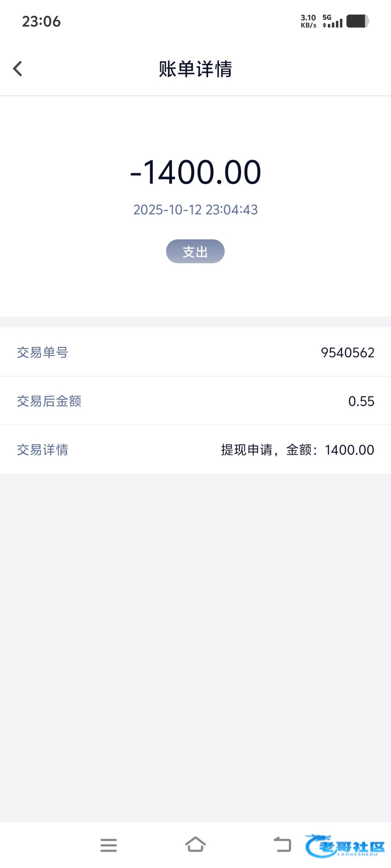Tap the 3.10 KB/s network speed indicator
The height and width of the screenshot is (868, 391).
point(308,21)
